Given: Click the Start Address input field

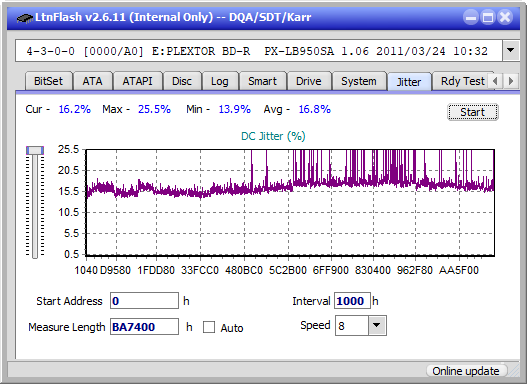Looking at the screenshot, I should click(x=144, y=301).
